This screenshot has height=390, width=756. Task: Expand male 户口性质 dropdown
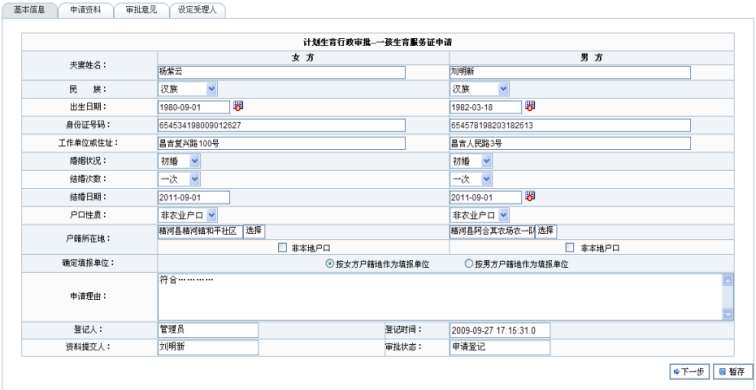point(479,215)
